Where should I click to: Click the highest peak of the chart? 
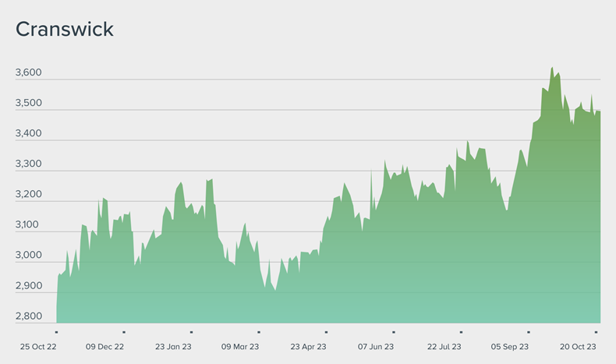(x=551, y=68)
